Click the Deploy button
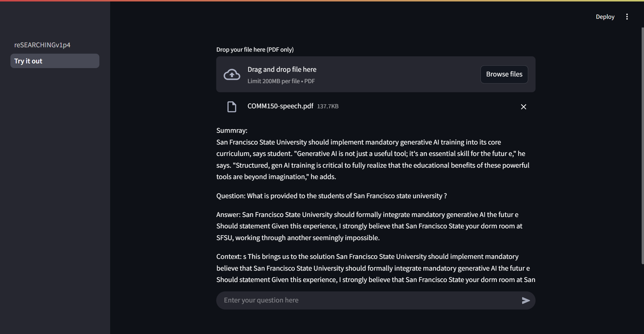This screenshot has height=334, width=644. 605,17
